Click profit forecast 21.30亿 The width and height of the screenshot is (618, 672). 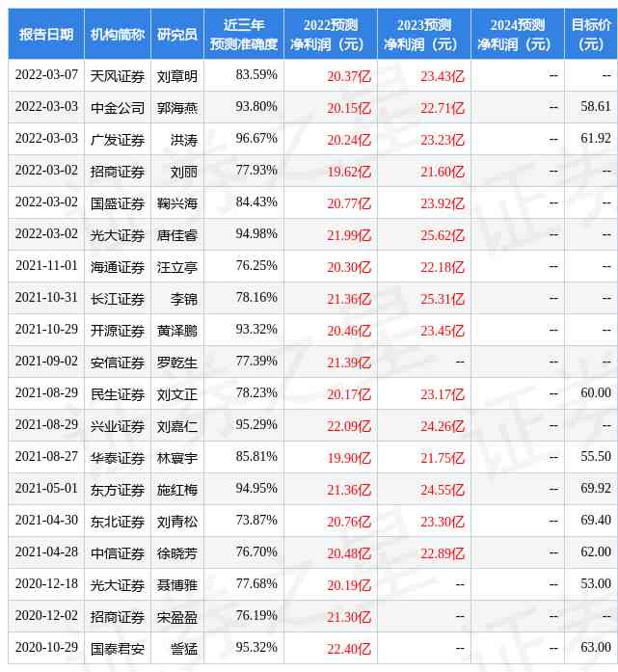coord(349,617)
